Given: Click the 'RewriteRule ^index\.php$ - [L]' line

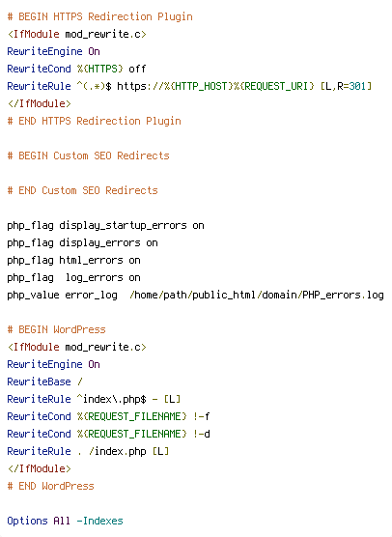Looking at the screenshot, I should pyautogui.click(x=94, y=399).
